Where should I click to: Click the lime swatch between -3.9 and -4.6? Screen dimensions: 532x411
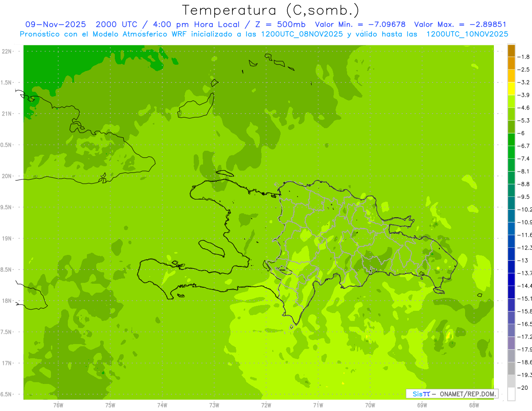pos(511,102)
